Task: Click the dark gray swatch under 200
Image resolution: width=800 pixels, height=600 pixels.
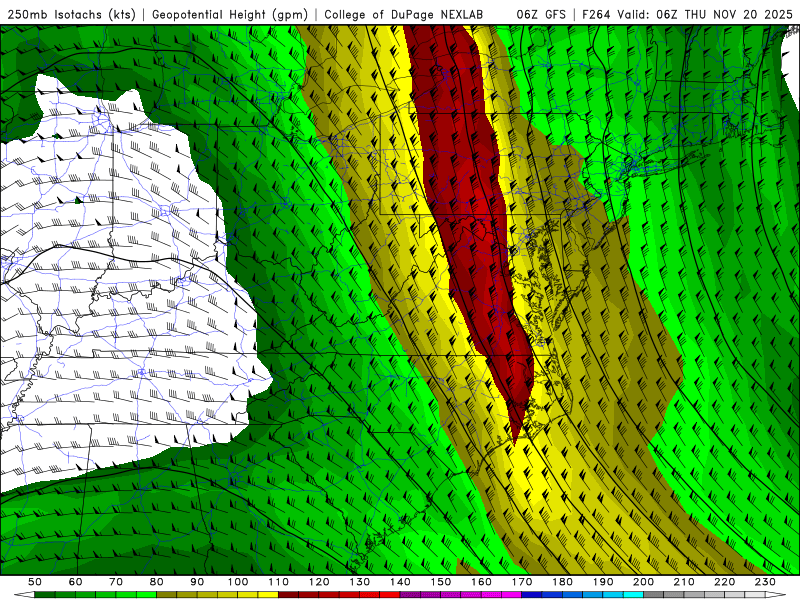Action: click(653, 595)
